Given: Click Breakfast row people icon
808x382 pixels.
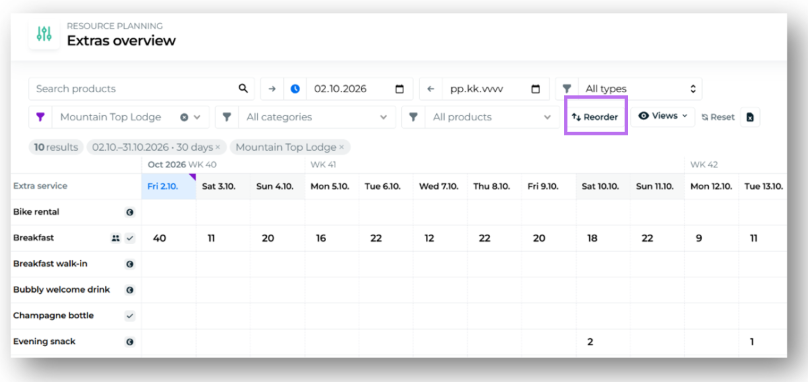Looking at the screenshot, I should 115,238.
